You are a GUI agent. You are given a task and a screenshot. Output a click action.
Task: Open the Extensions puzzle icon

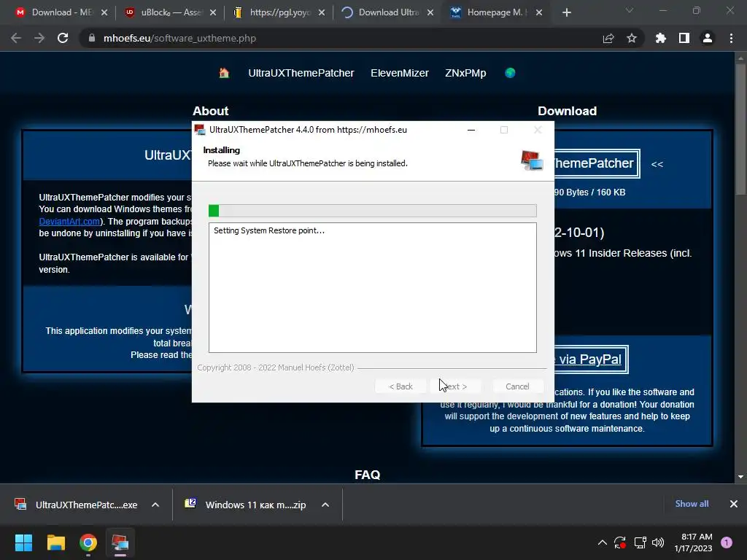click(x=661, y=38)
